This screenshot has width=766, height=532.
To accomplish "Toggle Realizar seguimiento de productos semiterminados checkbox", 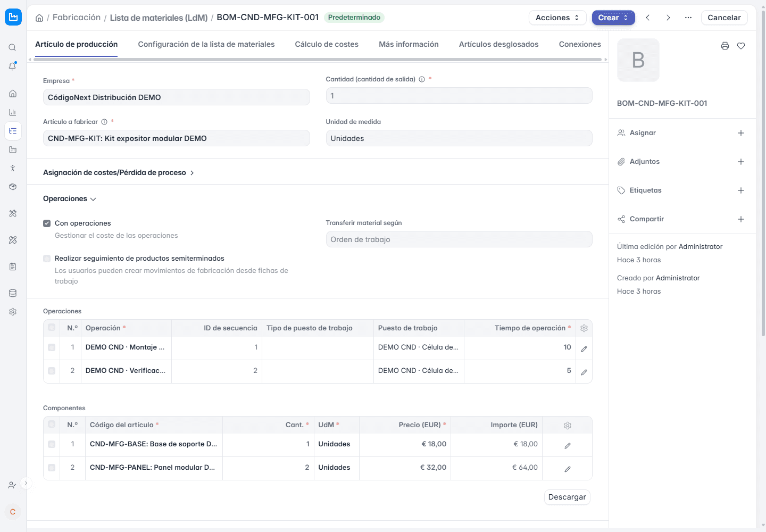I will point(47,259).
